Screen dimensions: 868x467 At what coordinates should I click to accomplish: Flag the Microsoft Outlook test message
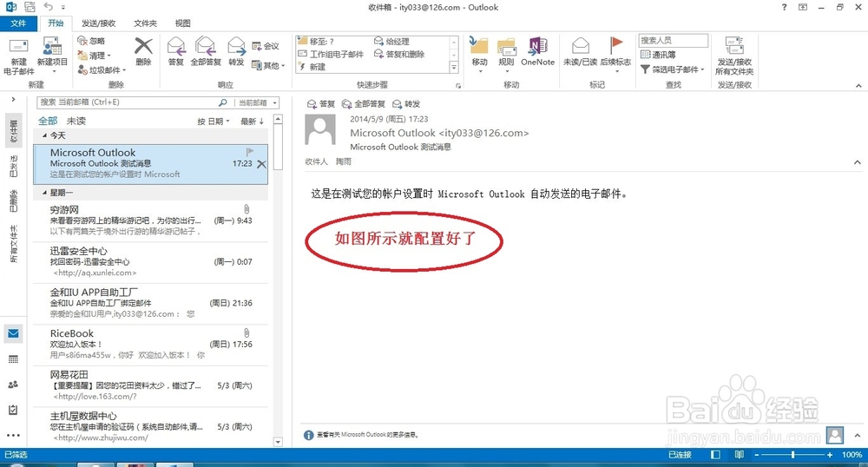click(250, 151)
